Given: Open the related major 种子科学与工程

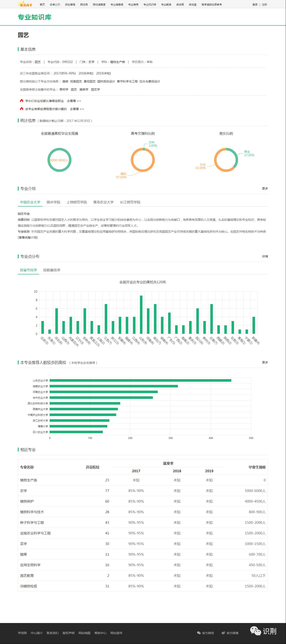Looking at the screenshot, I should click(32, 522).
